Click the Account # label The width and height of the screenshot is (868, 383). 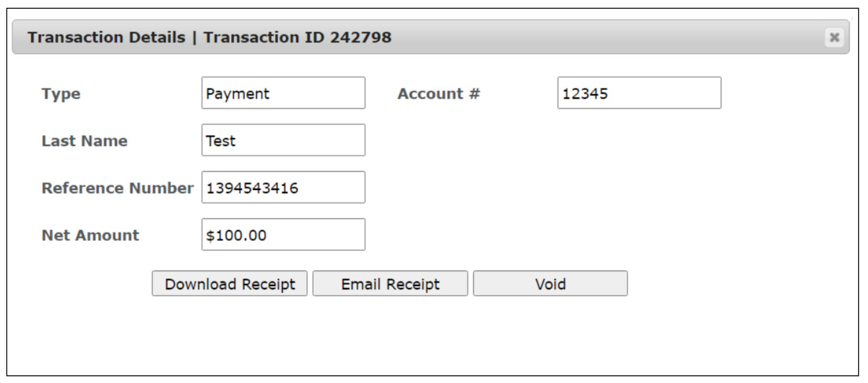[x=438, y=94]
